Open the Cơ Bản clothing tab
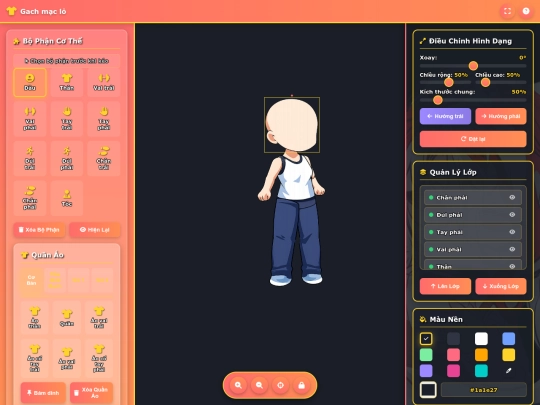The image size is (540, 405). coord(31,280)
